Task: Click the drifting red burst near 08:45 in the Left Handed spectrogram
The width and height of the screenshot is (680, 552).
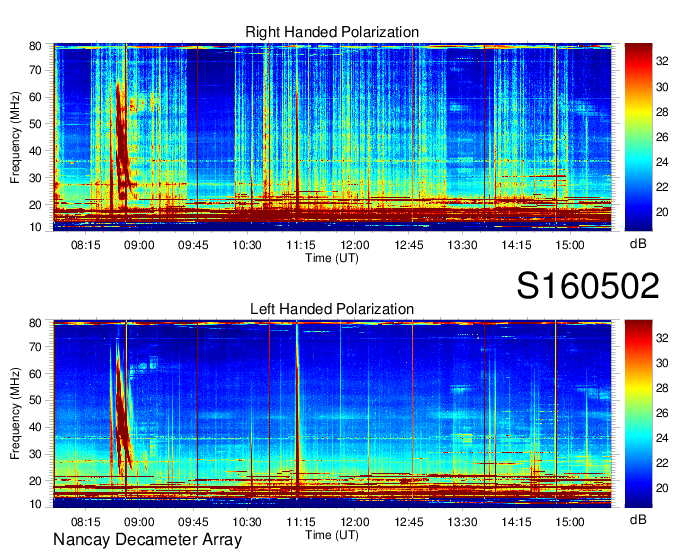Action: (x=122, y=410)
